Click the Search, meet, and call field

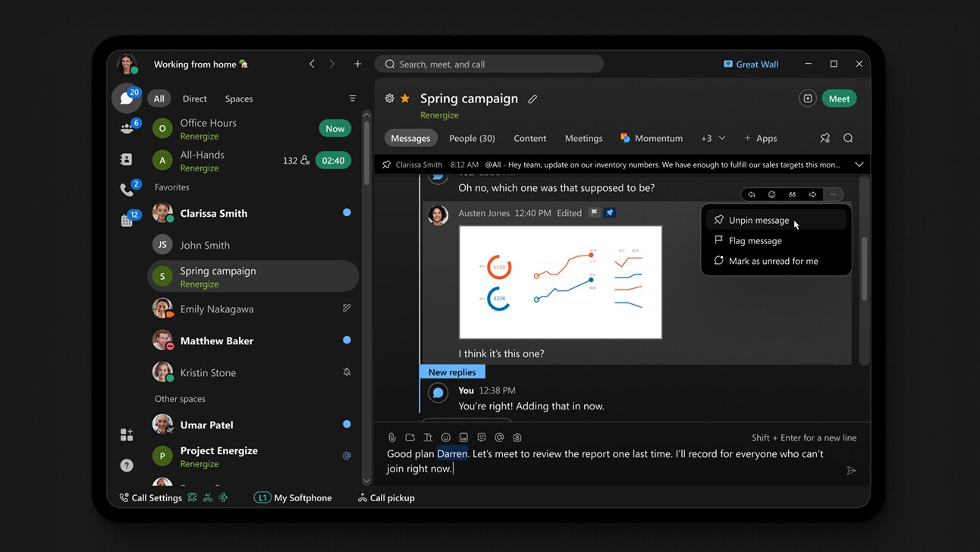tap(489, 64)
